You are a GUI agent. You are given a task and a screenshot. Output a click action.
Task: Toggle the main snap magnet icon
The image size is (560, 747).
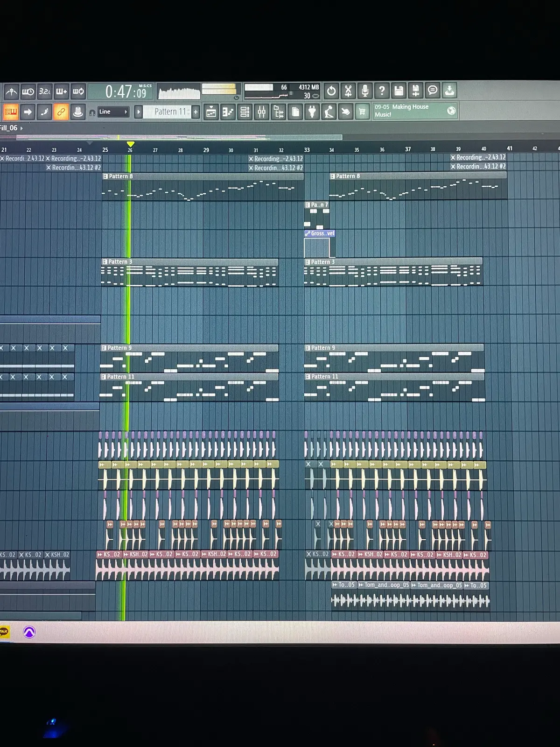point(92,112)
